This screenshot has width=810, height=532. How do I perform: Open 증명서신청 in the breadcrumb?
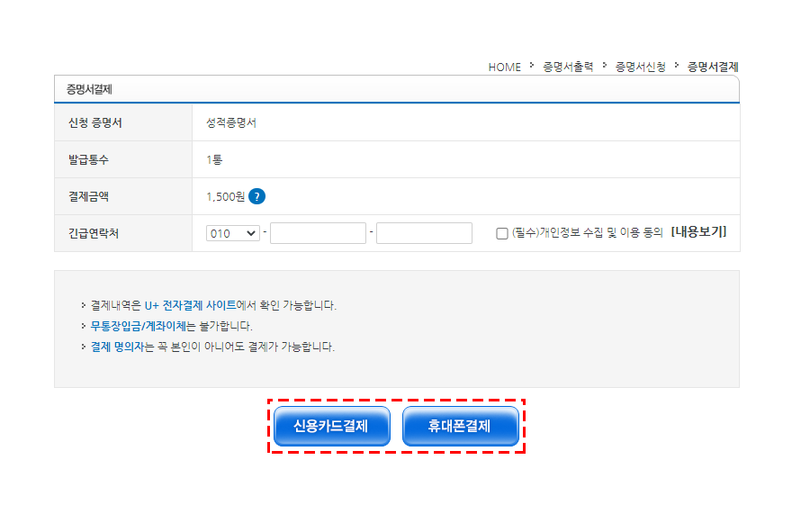pos(640,67)
